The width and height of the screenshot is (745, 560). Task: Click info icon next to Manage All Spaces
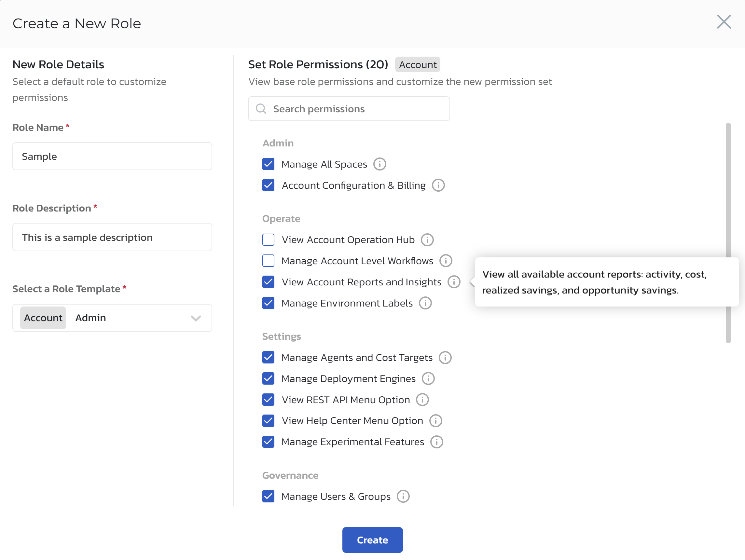379,164
